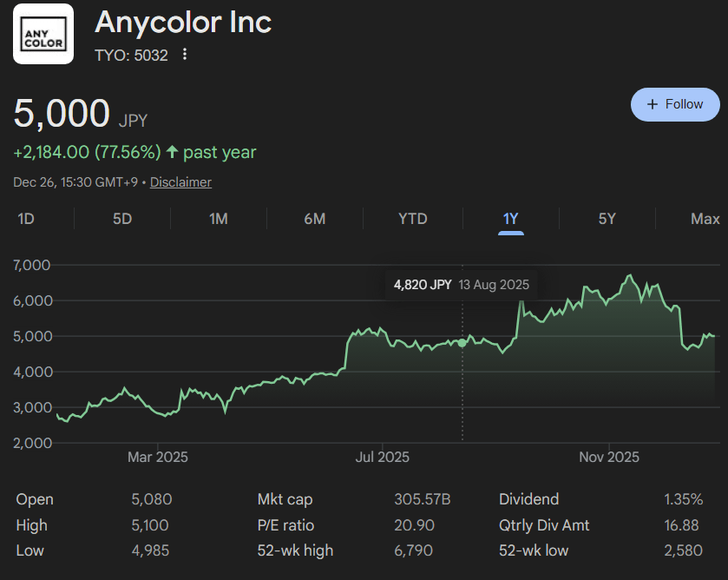The image size is (728, 580).
Task: Open the Disclaimer link
Action: tap(180, 182)
